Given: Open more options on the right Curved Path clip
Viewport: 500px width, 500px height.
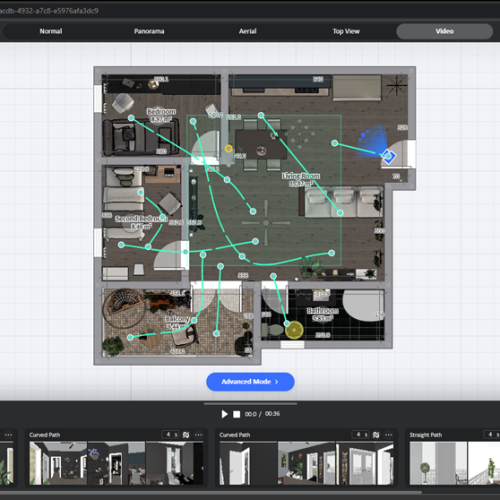Looking at the screenshot, I should pos(389,435).
